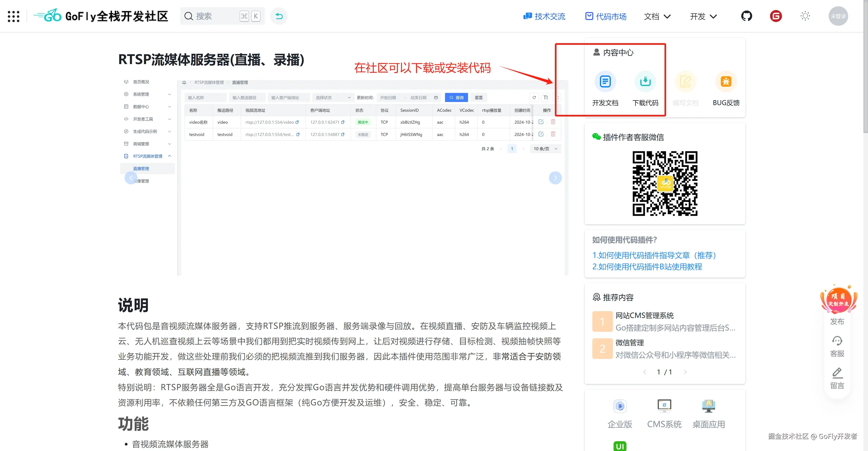Image resolution: width=868 pixels, height=451 pixels.
Task: Open the 开发文档 icon
Action: tap(605, 81)
